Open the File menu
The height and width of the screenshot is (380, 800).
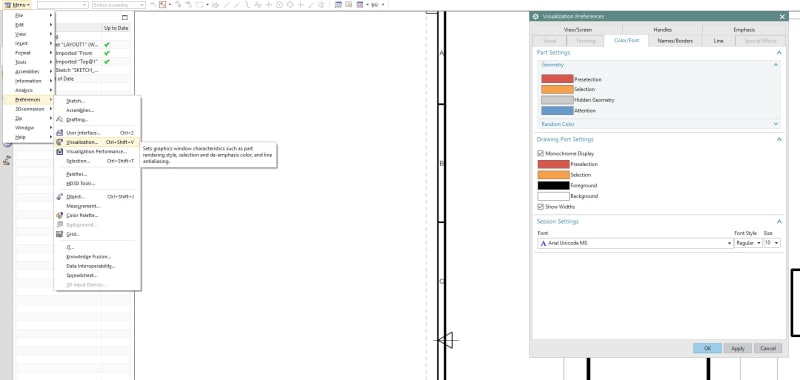(29, 15)
